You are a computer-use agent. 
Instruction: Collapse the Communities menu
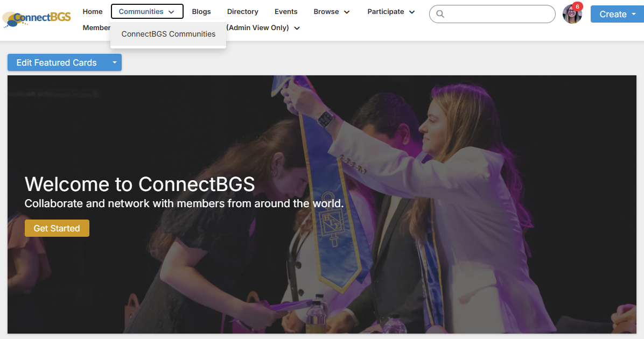pyautogui.click(x=147, y=11)
